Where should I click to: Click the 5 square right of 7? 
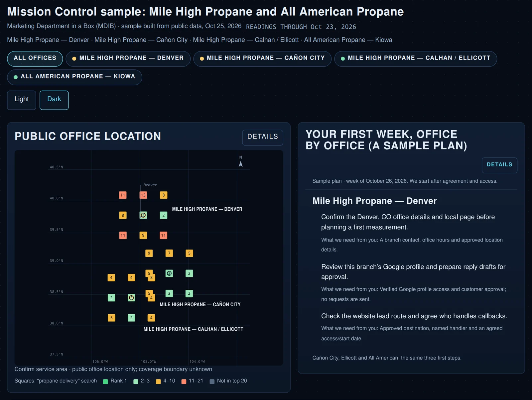(190, 253)
